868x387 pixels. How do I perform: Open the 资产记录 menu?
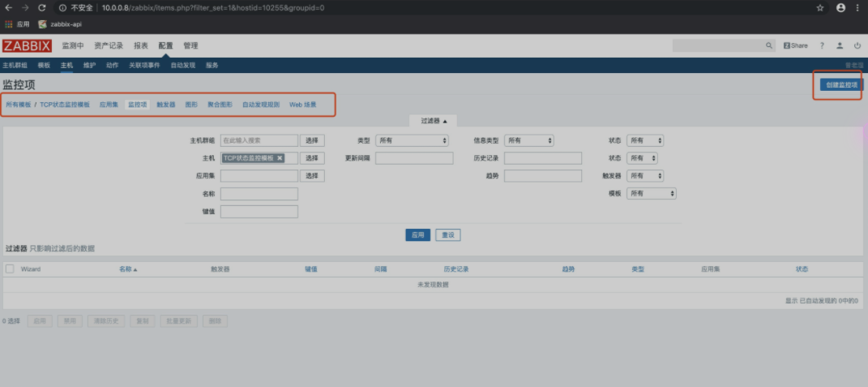[x=109, y=45]
